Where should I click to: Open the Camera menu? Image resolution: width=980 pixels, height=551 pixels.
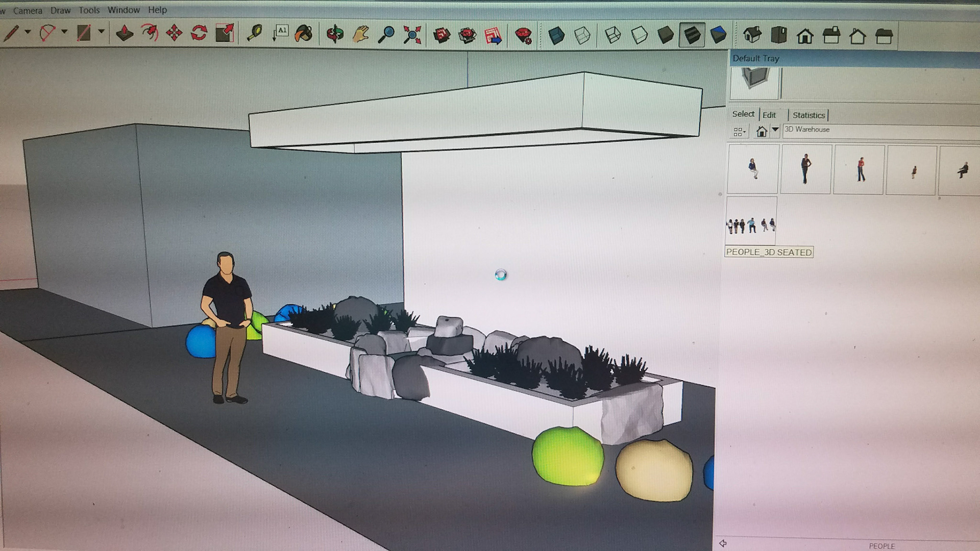click(x=28, y=10)
